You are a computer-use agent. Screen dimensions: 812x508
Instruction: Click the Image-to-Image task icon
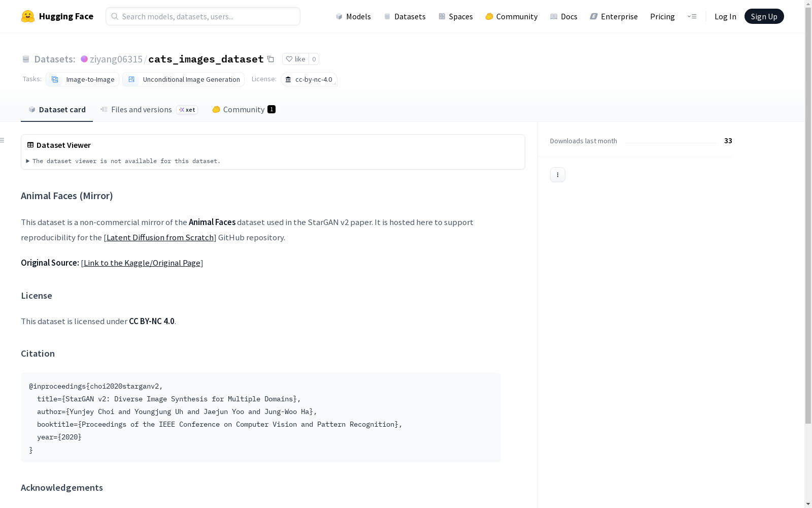point(55,79)
